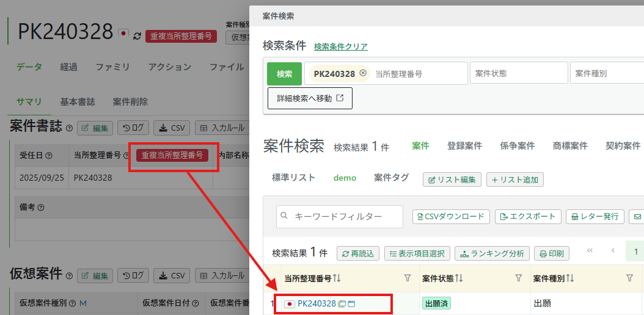The image size is (644, 315).
Task: Click the refresh icon beside PK240328 title
Action: pos(137,36)
